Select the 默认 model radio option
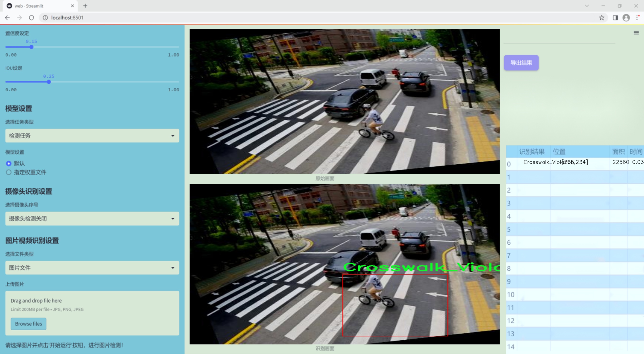The width and height of the screenshot is (644, 354). (x=9, y=163)
